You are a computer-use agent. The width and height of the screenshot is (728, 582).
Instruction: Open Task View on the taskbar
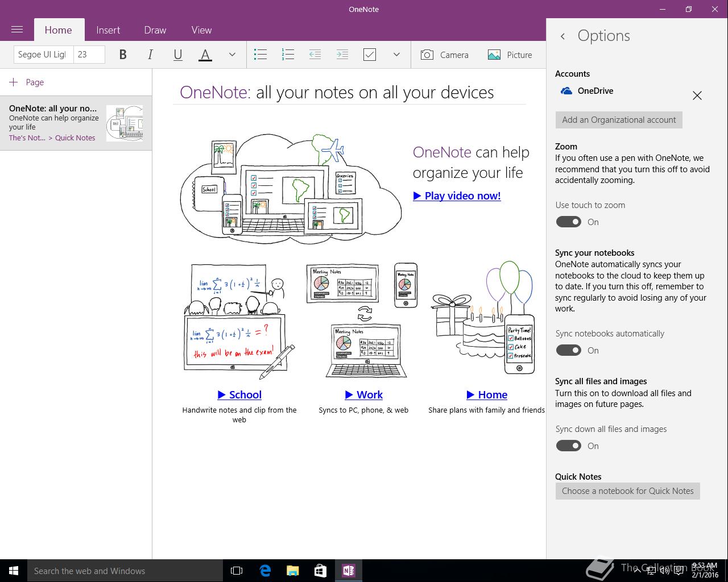(x=237, y=571)
